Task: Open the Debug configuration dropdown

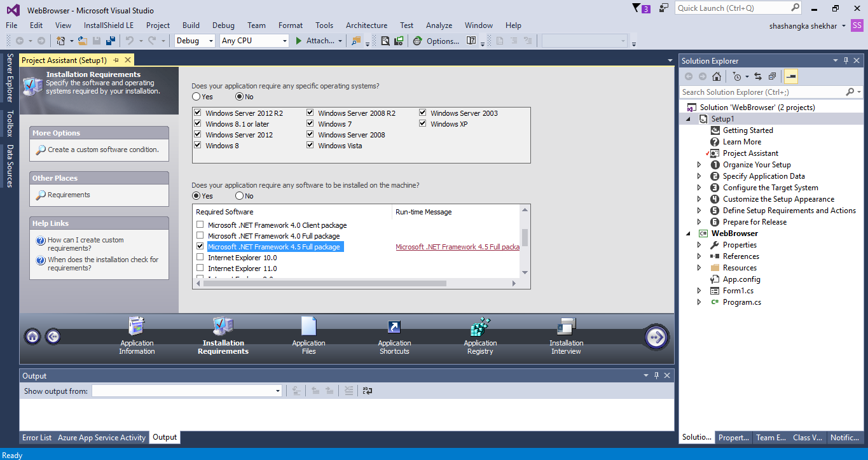Action: 195,41
